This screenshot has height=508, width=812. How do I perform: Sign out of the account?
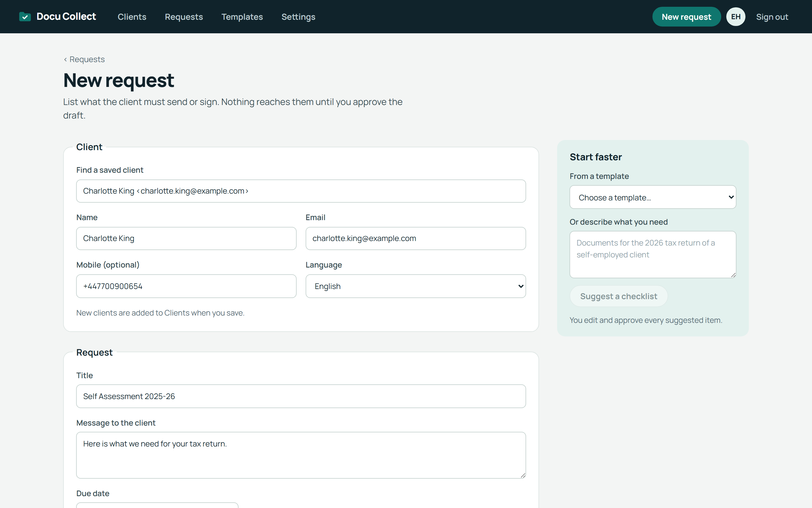(772, 17)
